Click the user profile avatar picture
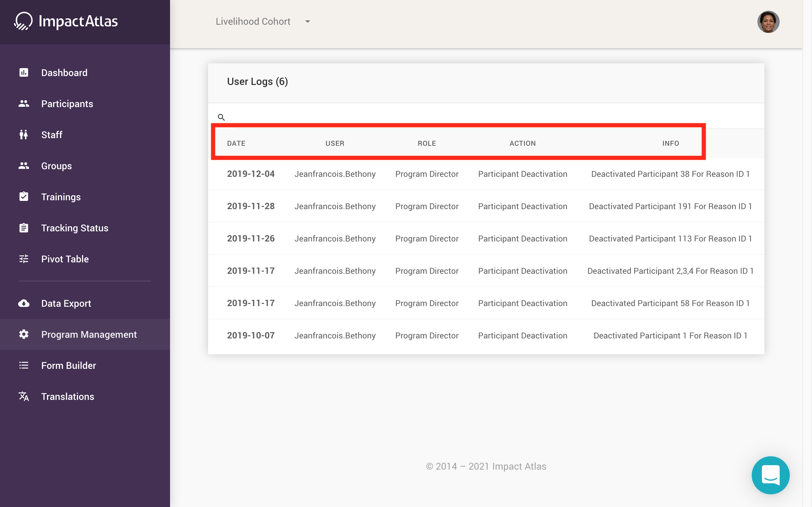The height and width of the screenshot is (507, 812). (769, 22)
